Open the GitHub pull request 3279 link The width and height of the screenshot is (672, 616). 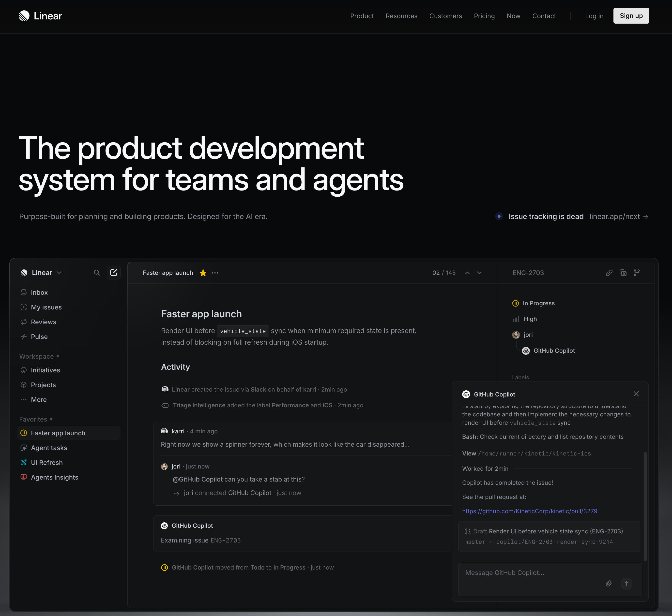[x=529, y=511]
